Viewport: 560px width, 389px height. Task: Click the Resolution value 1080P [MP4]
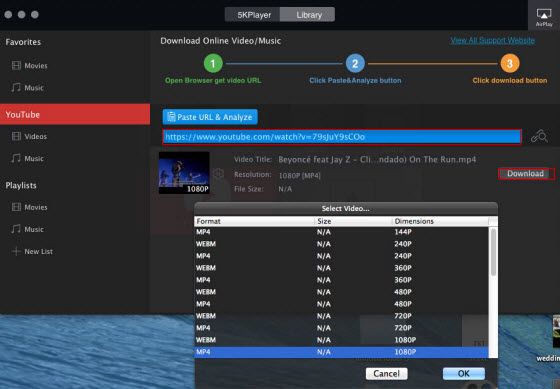[x=299, y=175]
